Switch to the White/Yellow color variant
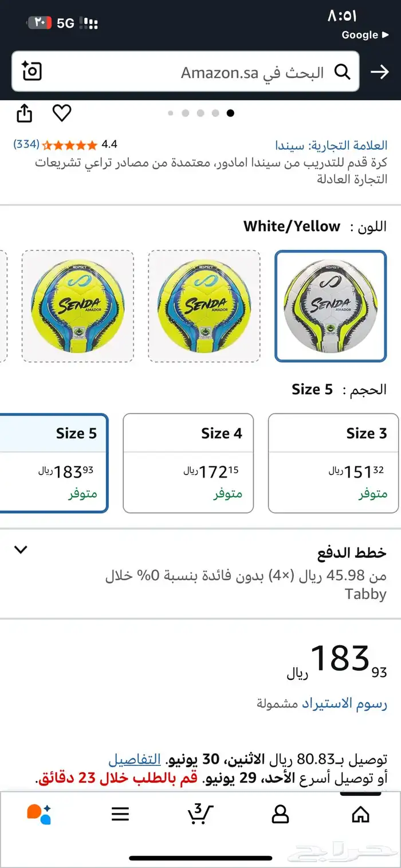 pyautogui.click(x=331, y=306)
